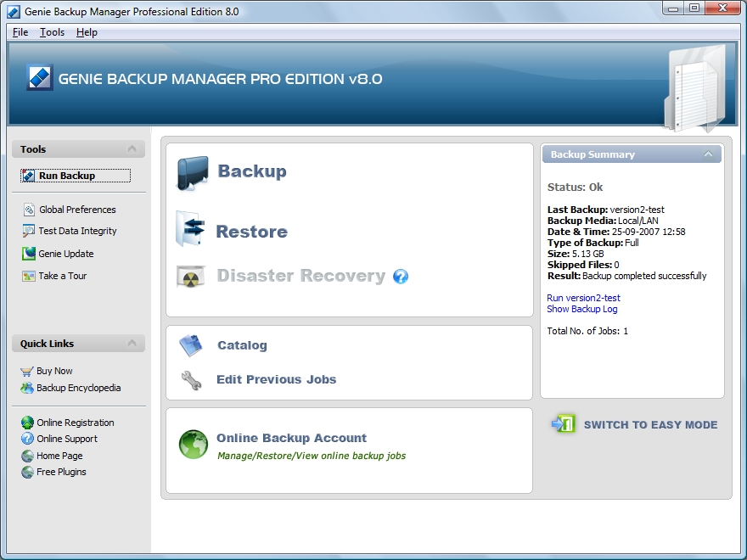747x560 pixels.
Task: Click Run Backup in Tools sidebar
Action: (x=67, y=176)
